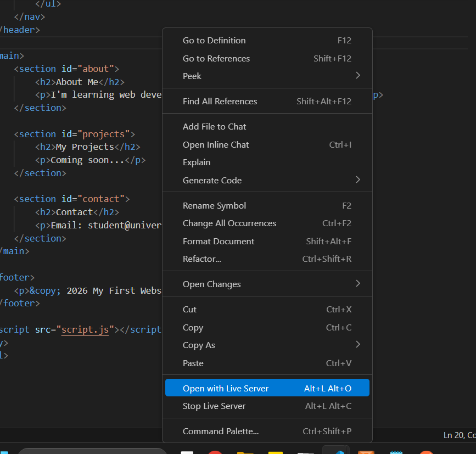Viewport: 476px width, 454px height.
Task: Click the VS Code icon in taskbar
Action: coord(335,450)
